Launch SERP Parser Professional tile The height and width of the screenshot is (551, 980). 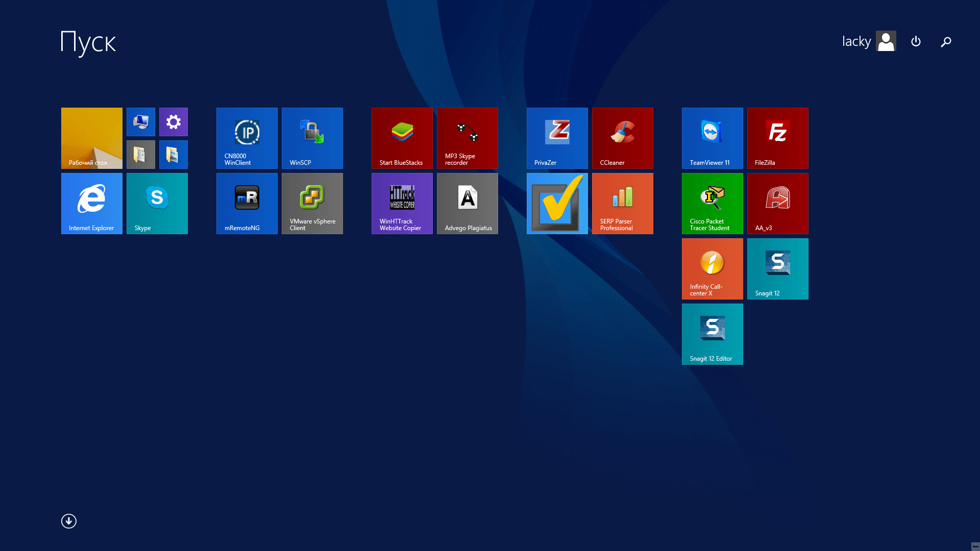[623, 204]
